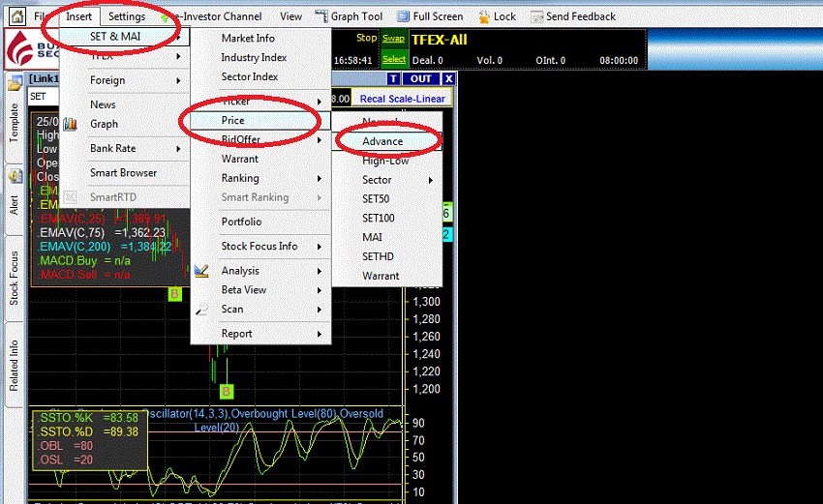Select Smart Browser in Insert menu
823x504 pixels.
point(123,173)
